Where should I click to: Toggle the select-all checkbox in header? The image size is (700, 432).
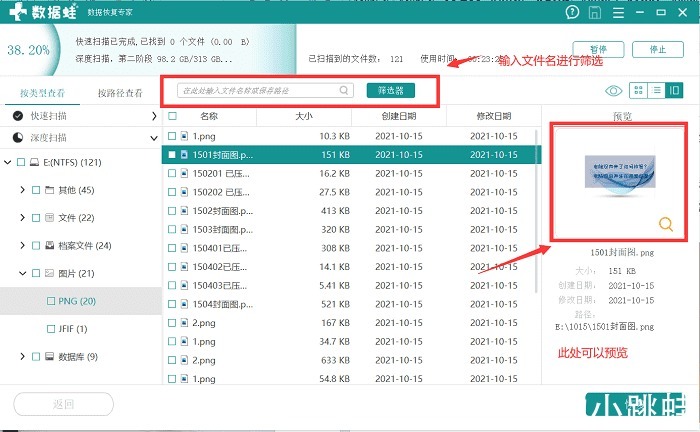(x=172, y=116)
